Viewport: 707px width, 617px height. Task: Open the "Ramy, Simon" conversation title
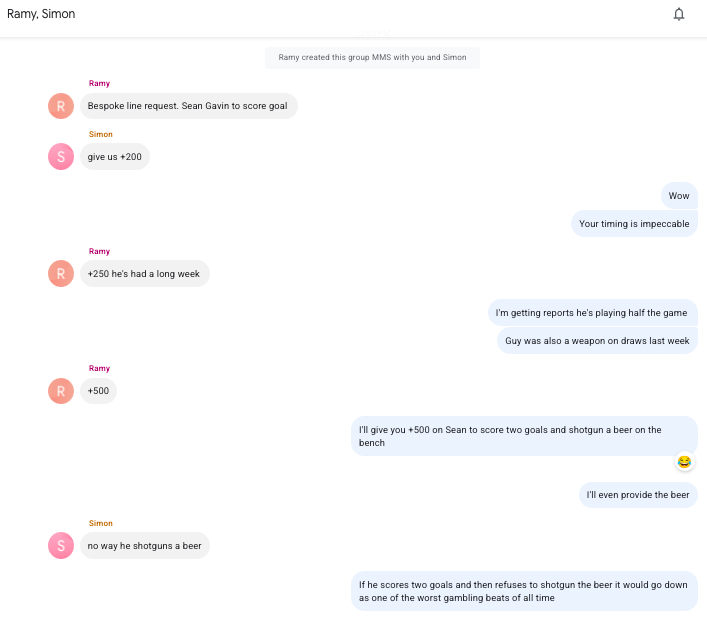pos(41,14)
